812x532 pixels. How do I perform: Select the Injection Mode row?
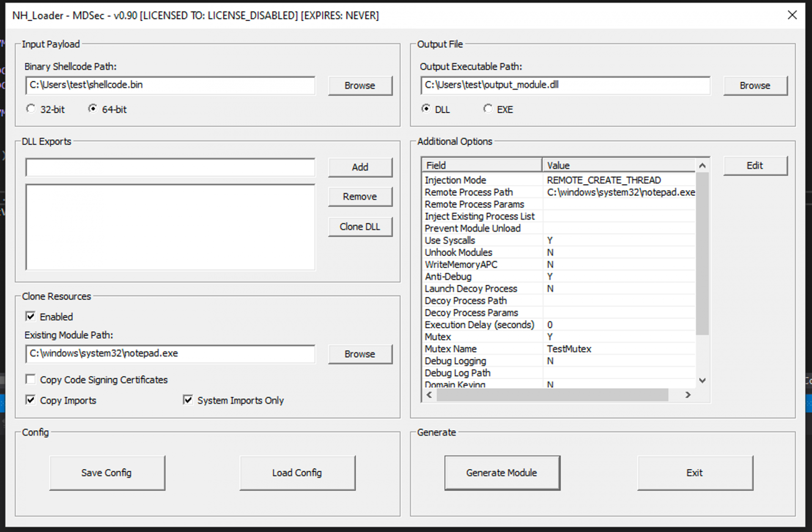point(455,180)
